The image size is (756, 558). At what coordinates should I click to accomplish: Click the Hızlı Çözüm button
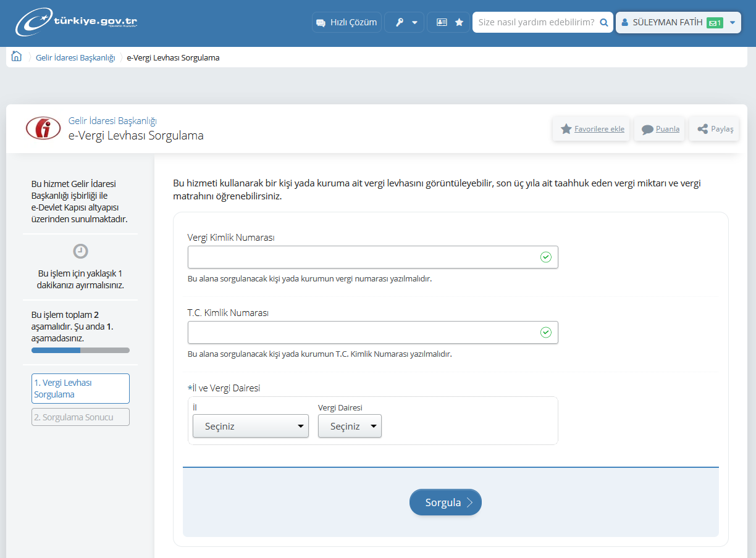(346, 22)
